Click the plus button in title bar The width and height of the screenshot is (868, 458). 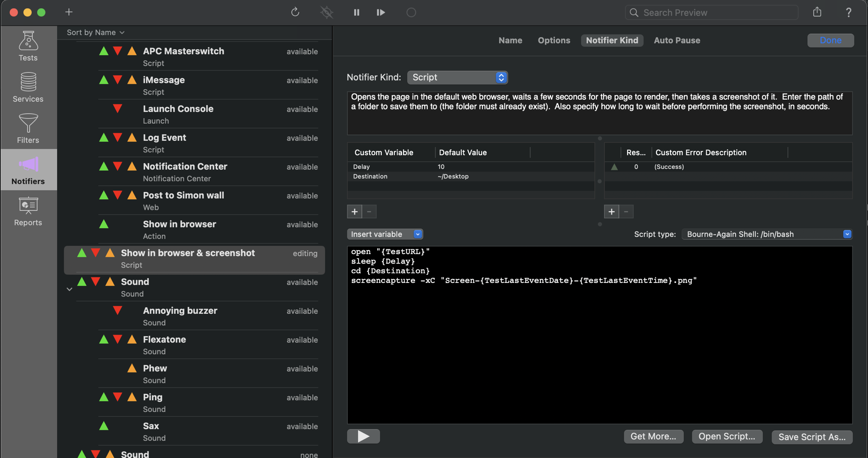pos(69,12)
